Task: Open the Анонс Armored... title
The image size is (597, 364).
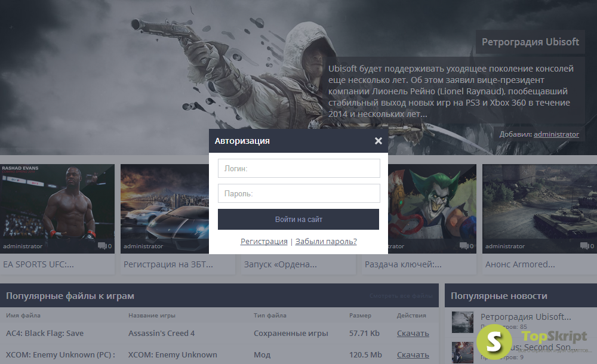Action: pyautogui.click(x=520, y=264)
